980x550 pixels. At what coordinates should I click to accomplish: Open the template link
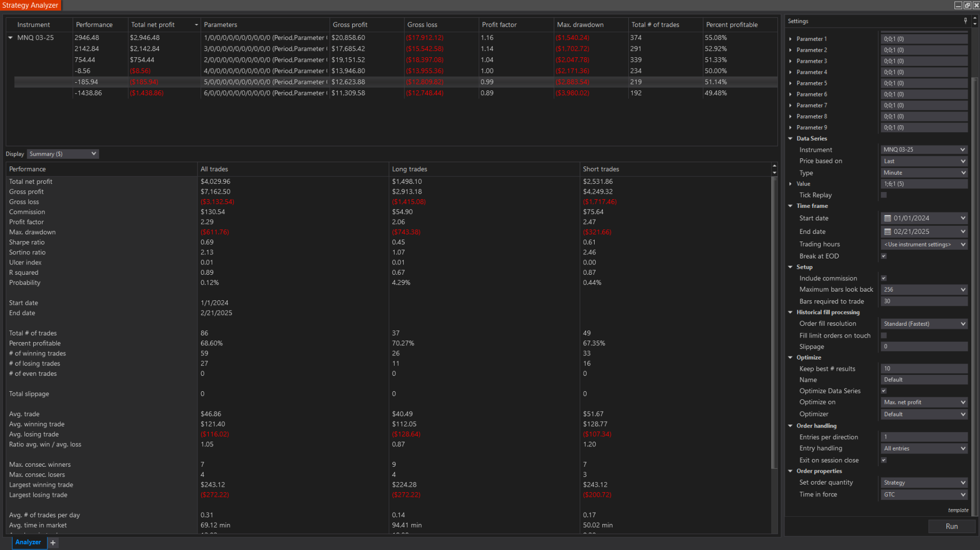coord(958,510)
